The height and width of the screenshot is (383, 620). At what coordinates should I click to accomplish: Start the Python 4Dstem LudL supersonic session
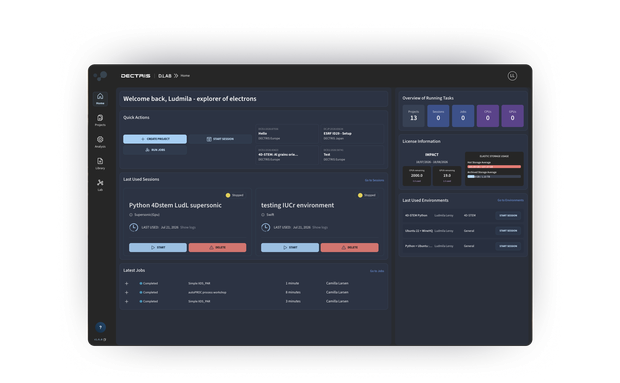pyautogui.click(x=158, y=247)
